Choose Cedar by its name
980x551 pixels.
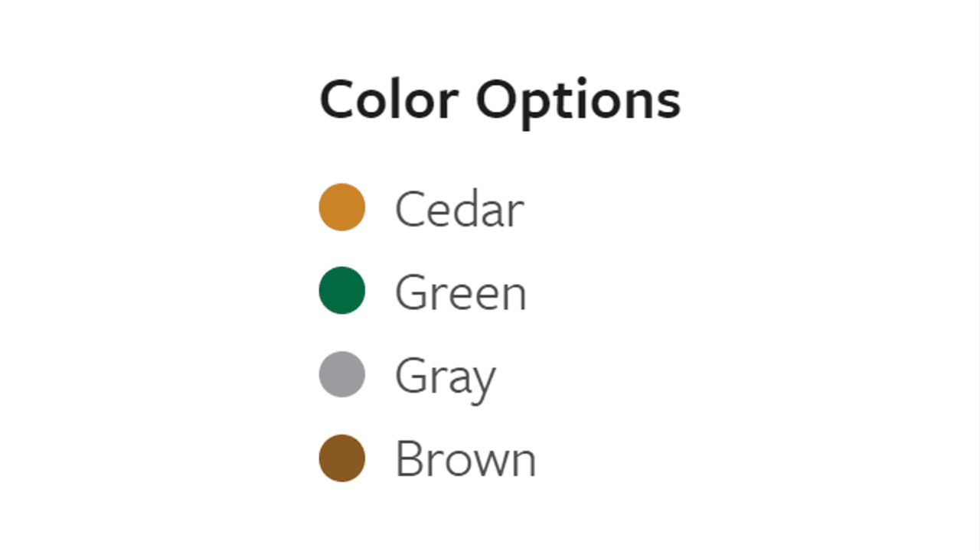click(x=459, y=208)
